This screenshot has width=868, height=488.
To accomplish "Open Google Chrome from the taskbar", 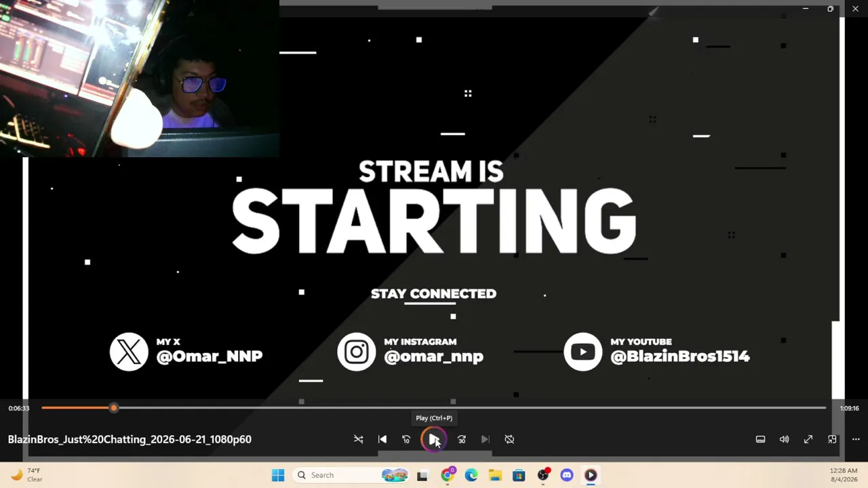I will pos(447,475).
